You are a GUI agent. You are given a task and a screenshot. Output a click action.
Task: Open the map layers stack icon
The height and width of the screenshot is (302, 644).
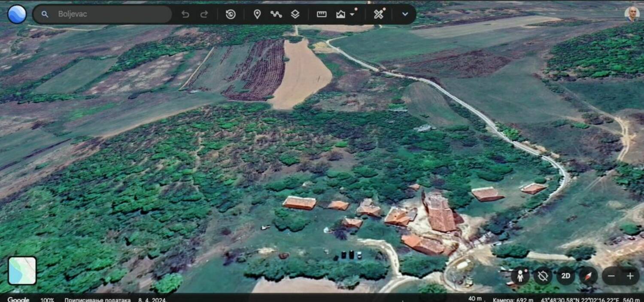[295, 14]
